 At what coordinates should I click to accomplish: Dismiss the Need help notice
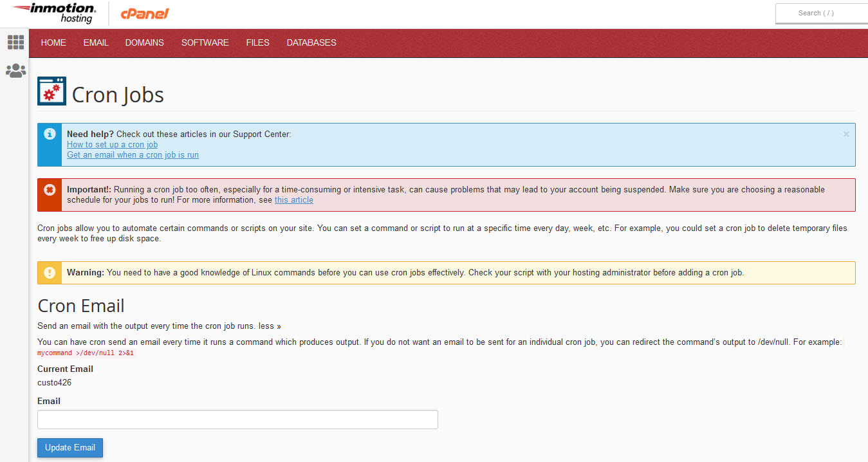tap(846, 134)
